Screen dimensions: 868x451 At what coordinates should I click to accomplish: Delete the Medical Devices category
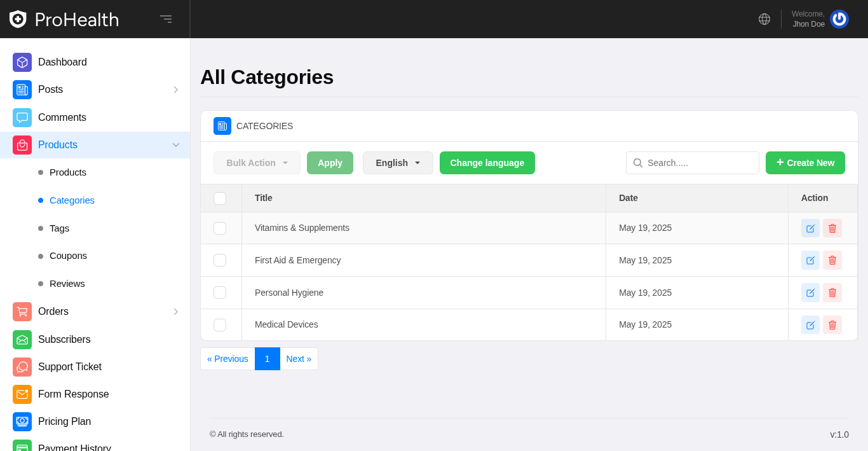[832, 325]
